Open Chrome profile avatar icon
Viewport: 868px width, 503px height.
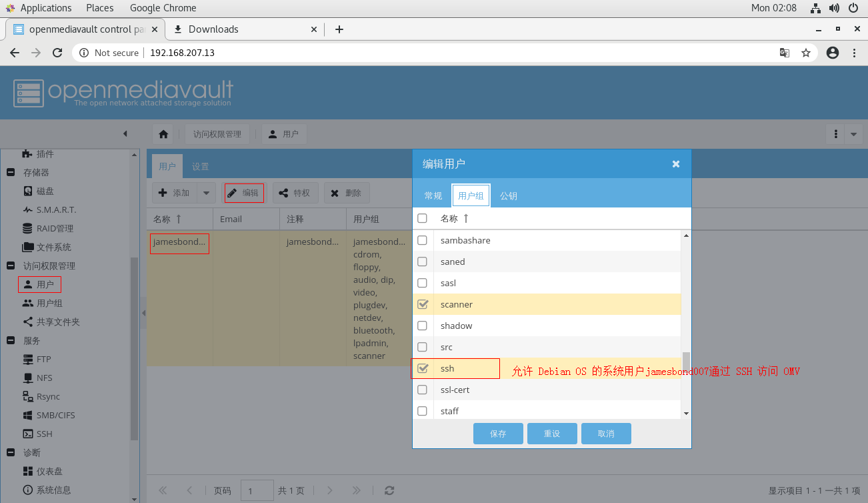[832, 53]
